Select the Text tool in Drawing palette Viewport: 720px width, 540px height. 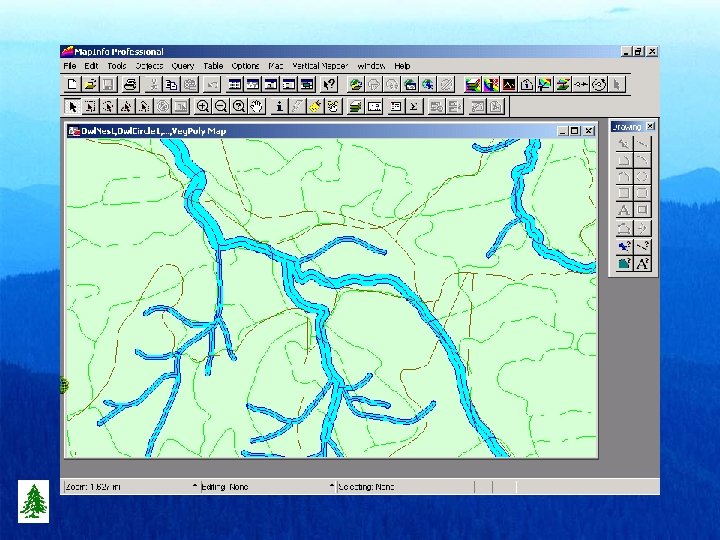(x=624, y=210)
